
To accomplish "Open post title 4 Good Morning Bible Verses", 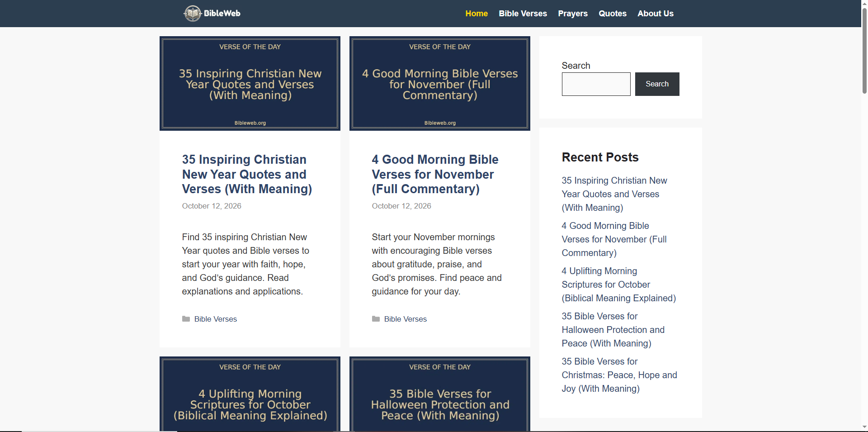I will point(435,174).
